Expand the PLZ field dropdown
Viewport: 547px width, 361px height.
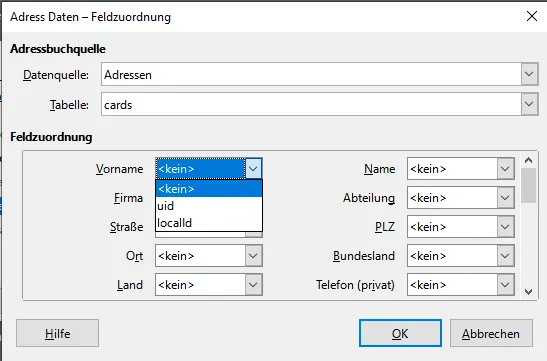(505, 227)
